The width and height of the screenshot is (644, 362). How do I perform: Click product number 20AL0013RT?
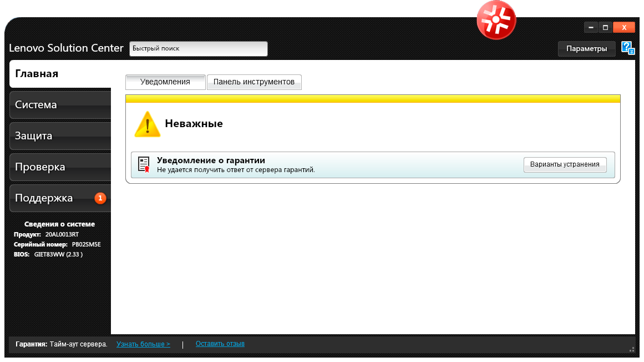point(62,235)
